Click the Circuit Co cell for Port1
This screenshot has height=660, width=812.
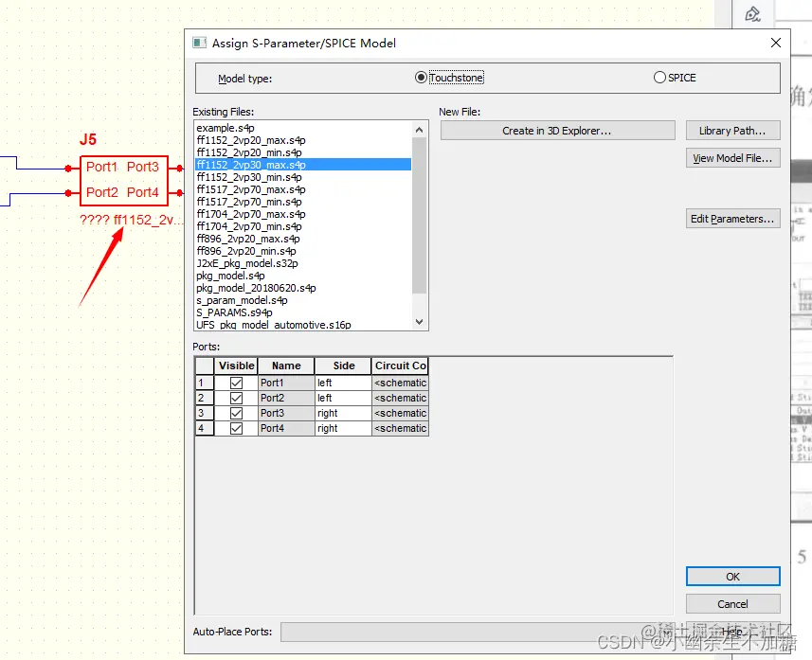coord(400,384)
